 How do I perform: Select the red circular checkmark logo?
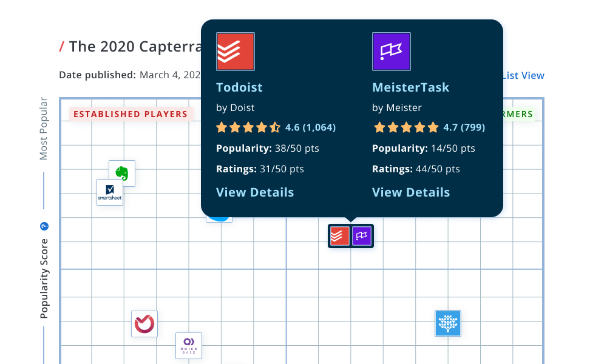point(144,324)
